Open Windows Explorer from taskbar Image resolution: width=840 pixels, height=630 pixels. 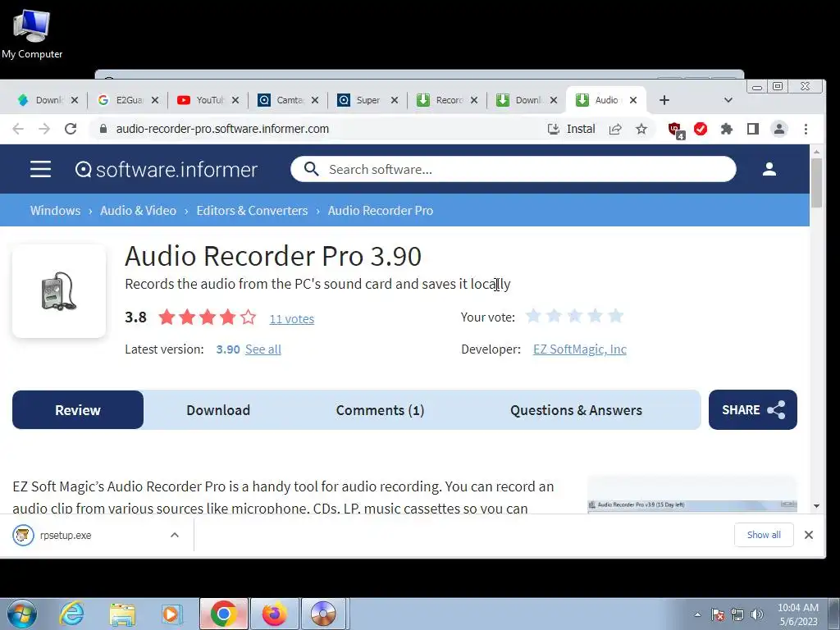coord(123,614)
